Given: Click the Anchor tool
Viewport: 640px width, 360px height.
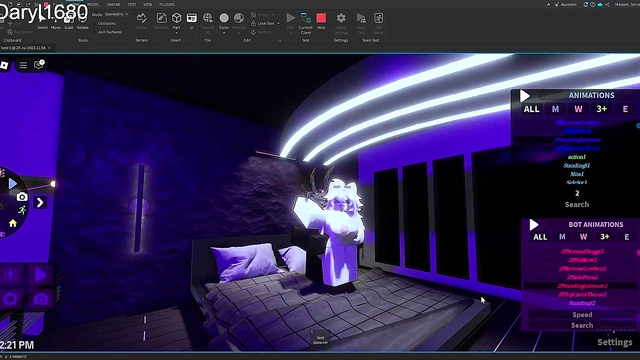Looking at the screenshot, I should point(261,32).
